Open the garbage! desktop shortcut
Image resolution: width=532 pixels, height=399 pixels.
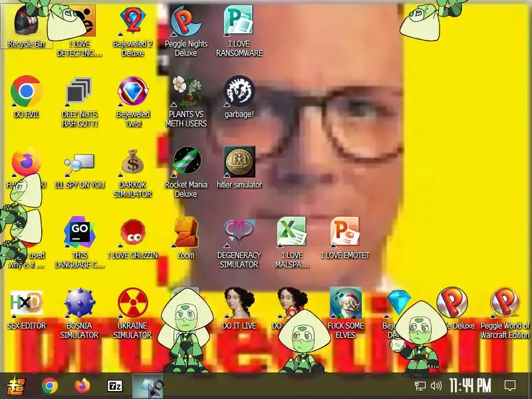[239, 96]
